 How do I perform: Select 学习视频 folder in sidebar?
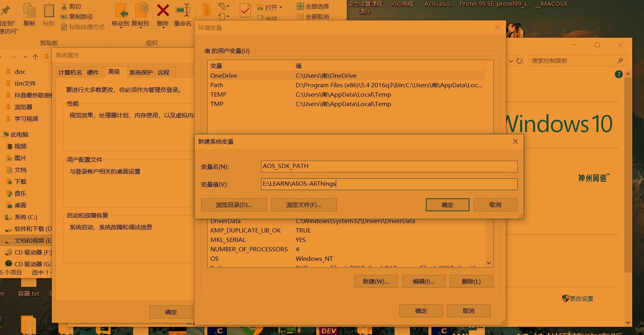[26, 119]
